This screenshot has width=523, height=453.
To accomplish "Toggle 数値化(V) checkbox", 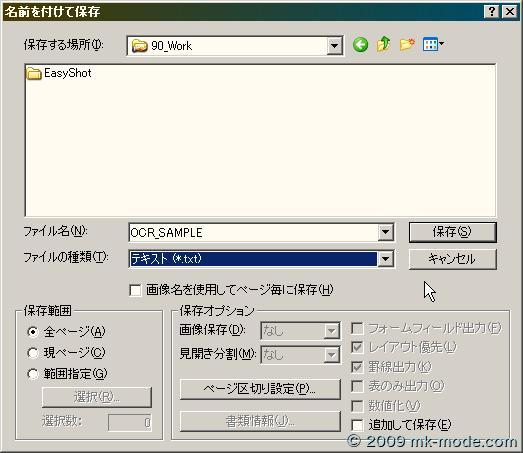I will pos(357,406).
